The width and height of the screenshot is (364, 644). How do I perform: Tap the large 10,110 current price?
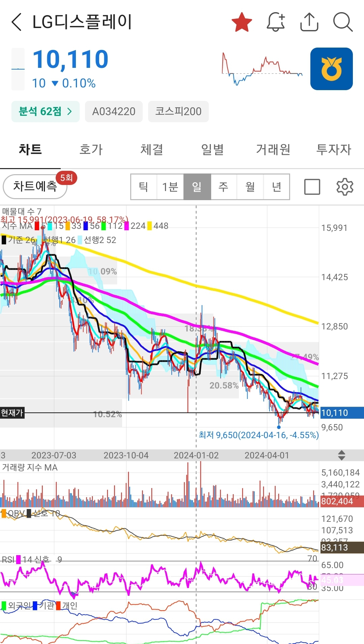tap(71, 59)
